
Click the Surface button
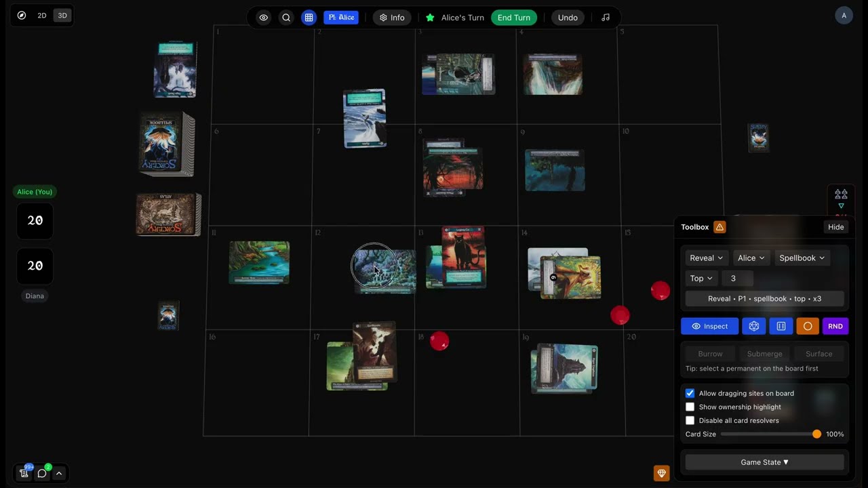pos(818,354)
